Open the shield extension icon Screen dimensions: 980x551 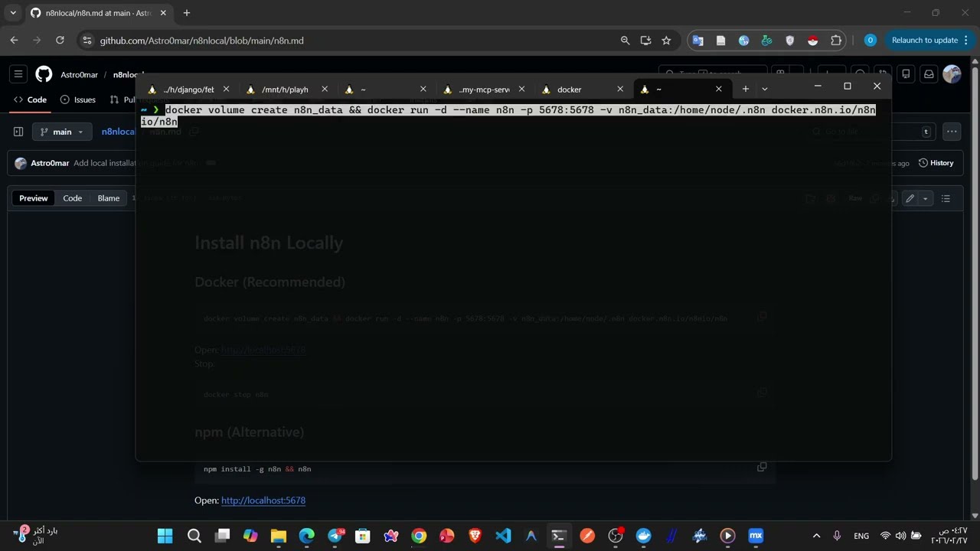[x=790, y=41]
